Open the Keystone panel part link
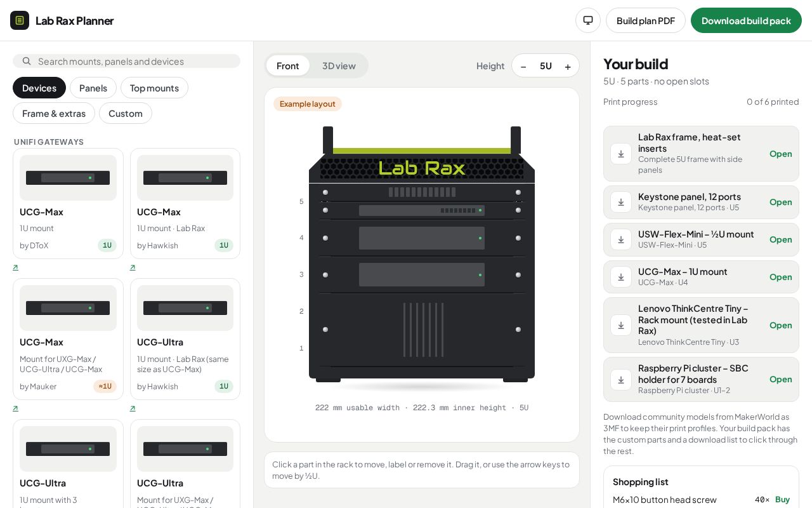This screenshot has width=812, height=508. (x=781, y=202)
